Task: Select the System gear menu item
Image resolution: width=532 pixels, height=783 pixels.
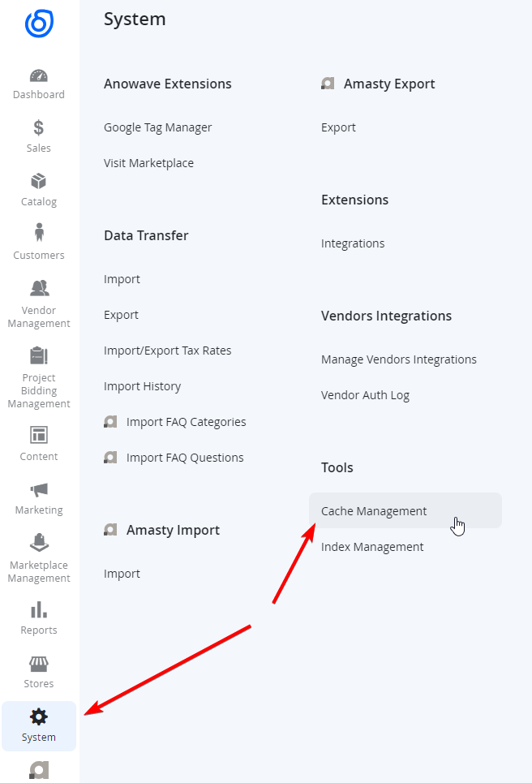Action: pyautogui.click(x=39, y=726)
